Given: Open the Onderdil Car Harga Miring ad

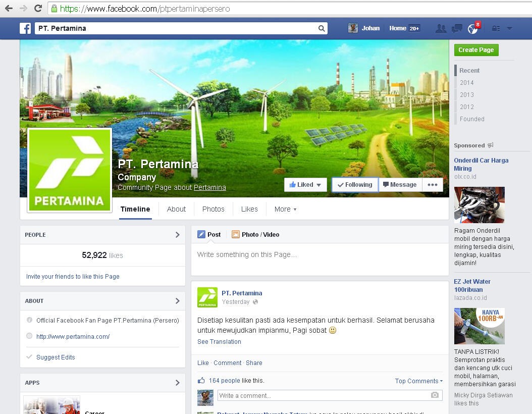Looking at the screenshot, I should point(481,164).
